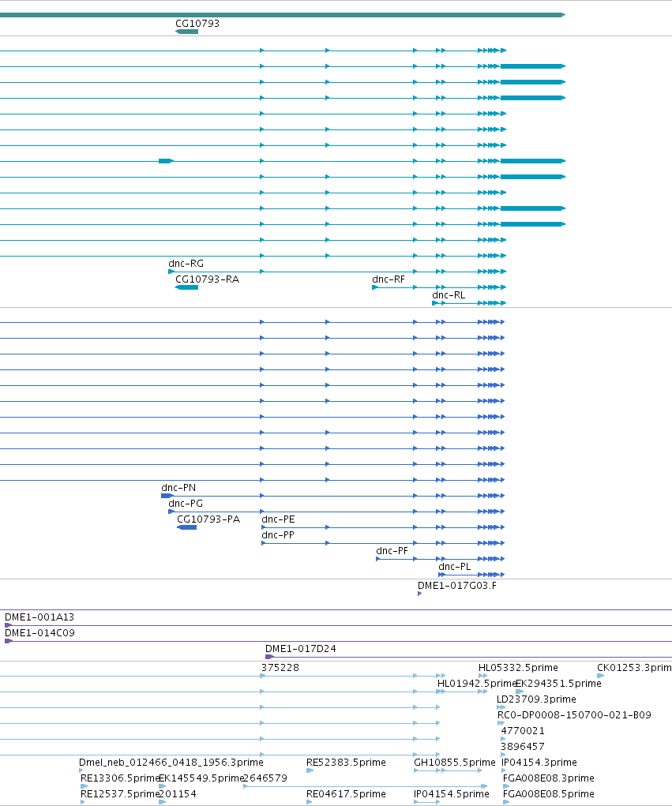
Task: Select the DME1-017D24 purple start glyph
Action: (269, 657)
